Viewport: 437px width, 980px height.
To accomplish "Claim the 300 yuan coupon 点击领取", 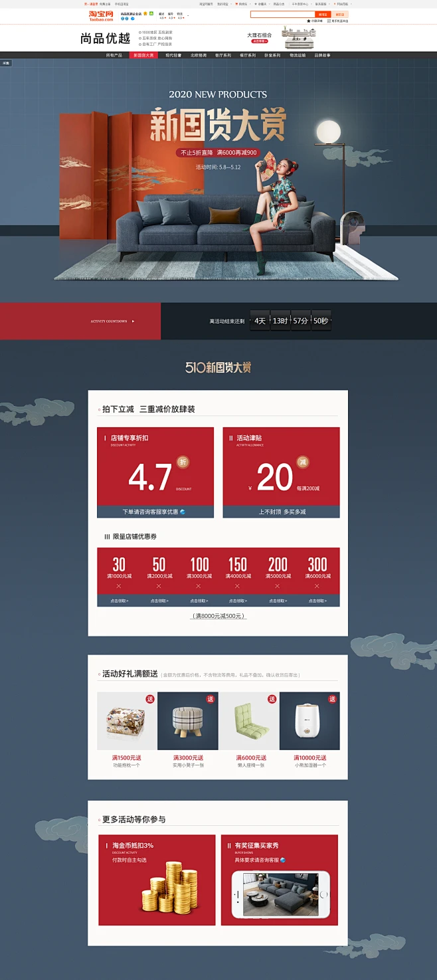I will (x=317, y=601).
